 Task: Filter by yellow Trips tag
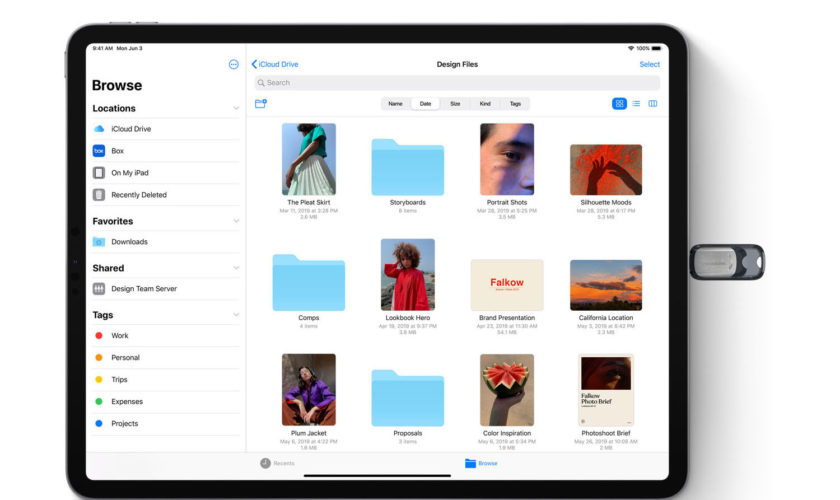[x=99, y=380]
